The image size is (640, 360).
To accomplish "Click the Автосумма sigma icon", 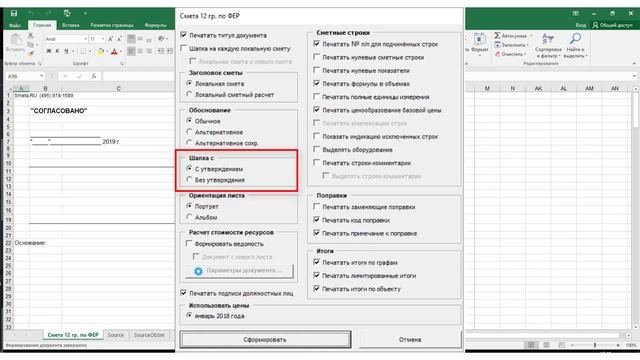I will tap(497, 36).
